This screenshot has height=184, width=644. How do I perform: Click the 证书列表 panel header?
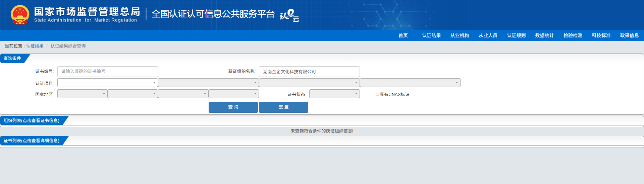[32, 141]
